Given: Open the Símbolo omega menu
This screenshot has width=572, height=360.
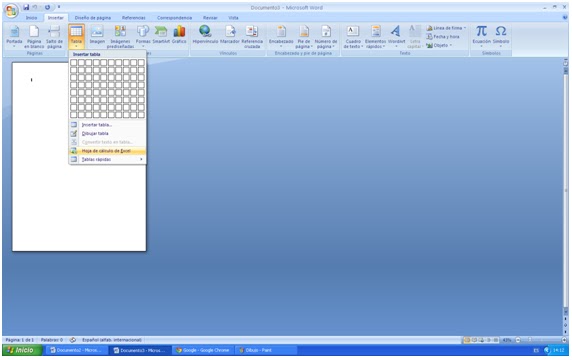Looking at the screenshot, I should [501, 35].
